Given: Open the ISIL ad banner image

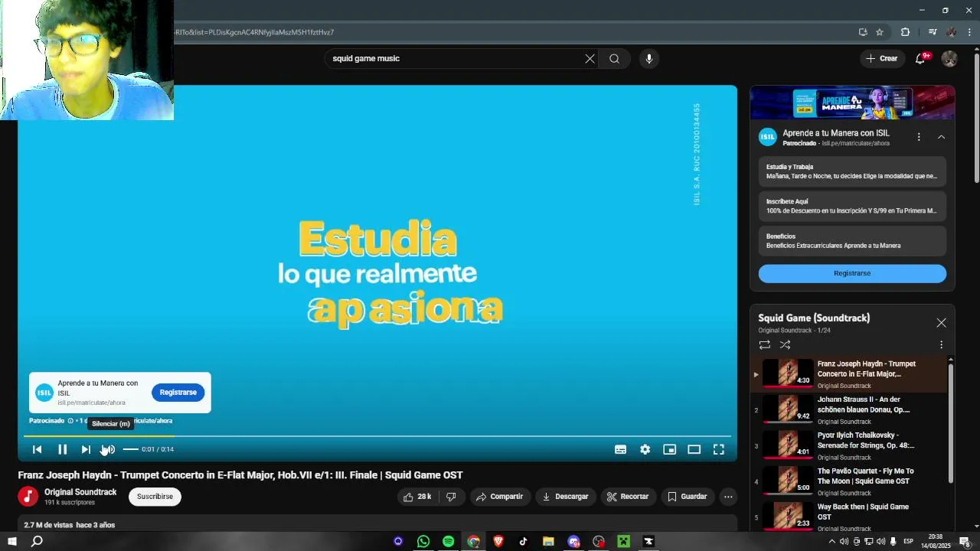Looking at the screenshot, I should (852, 102).
